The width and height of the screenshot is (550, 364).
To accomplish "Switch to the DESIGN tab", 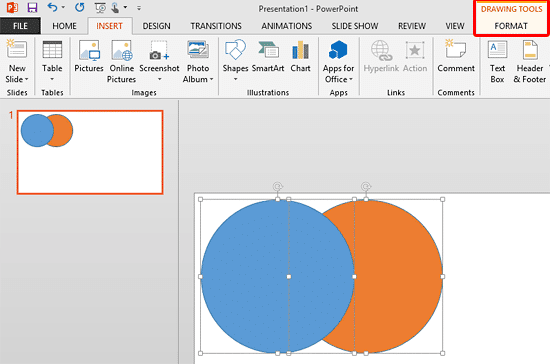I will [x=156, y=26].
